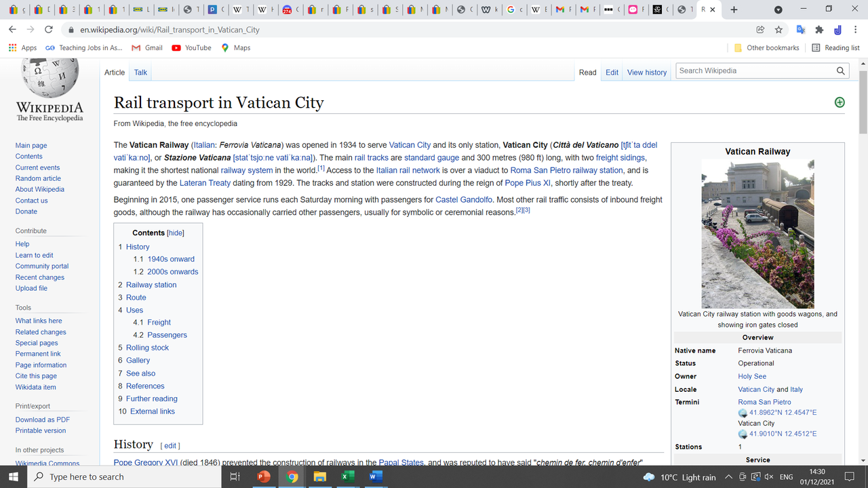Open the clock showing 14:30
This screenshot has width=868, height=488.
click(x=817, y=477)
